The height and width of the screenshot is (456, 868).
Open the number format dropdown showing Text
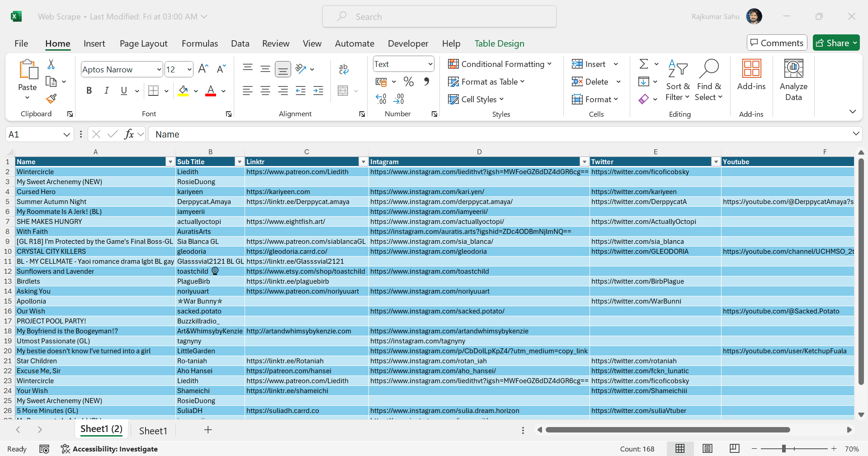click(430, 64)
